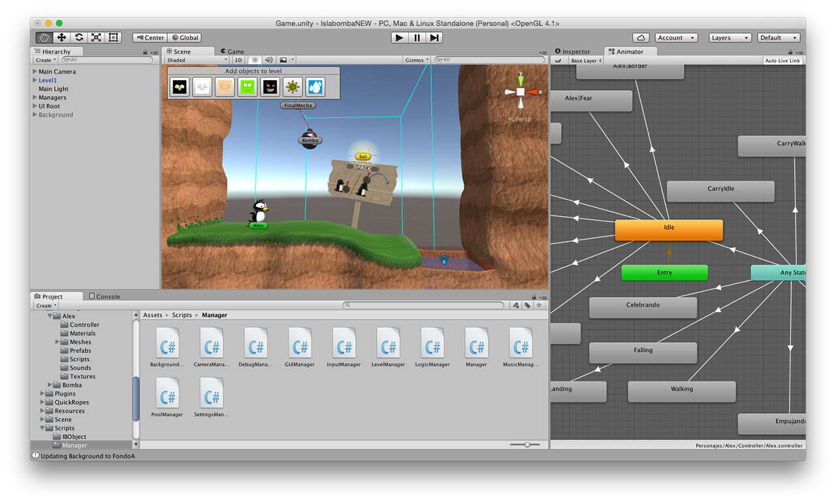The height and width of the screenshot is (504, 836).
Task: Open the Default layout dropdown
Action: coord(779,38)
